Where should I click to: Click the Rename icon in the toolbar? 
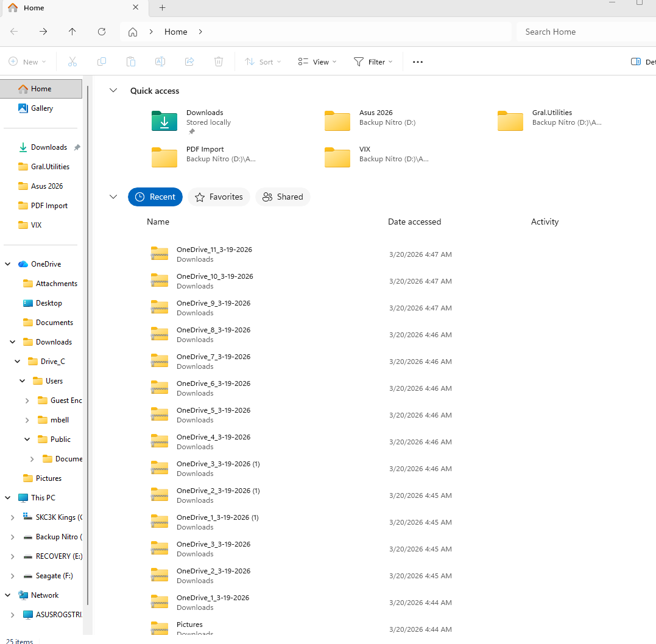pyautogui.click(x=160, y=62)
